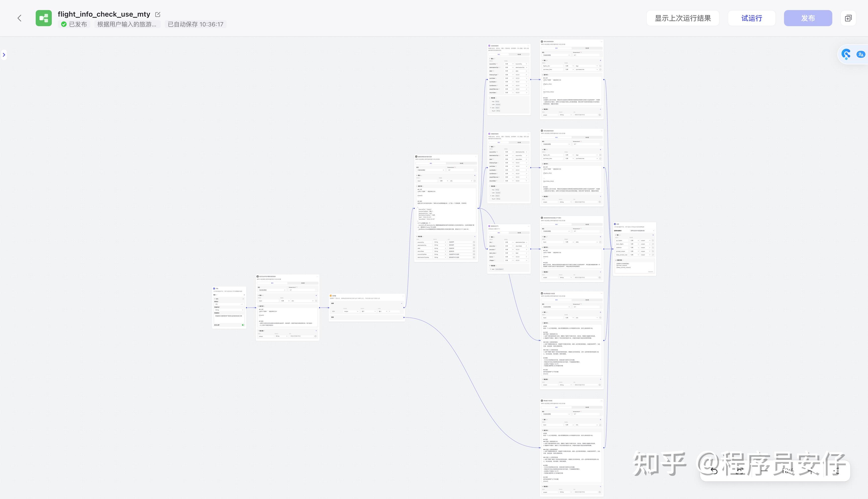This screenshot has width=868, height=499.
Task: Click plus to add input in start node
Action: (244, 295)
